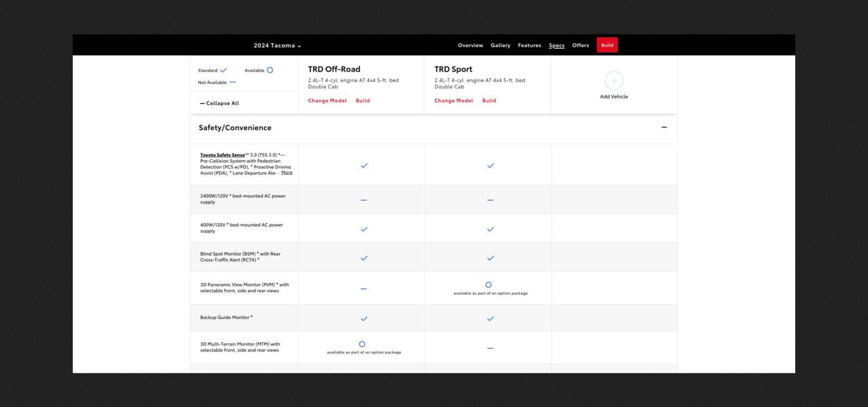Click TRD Off-Road checkmark for 400W power supply

pos(364,229)
